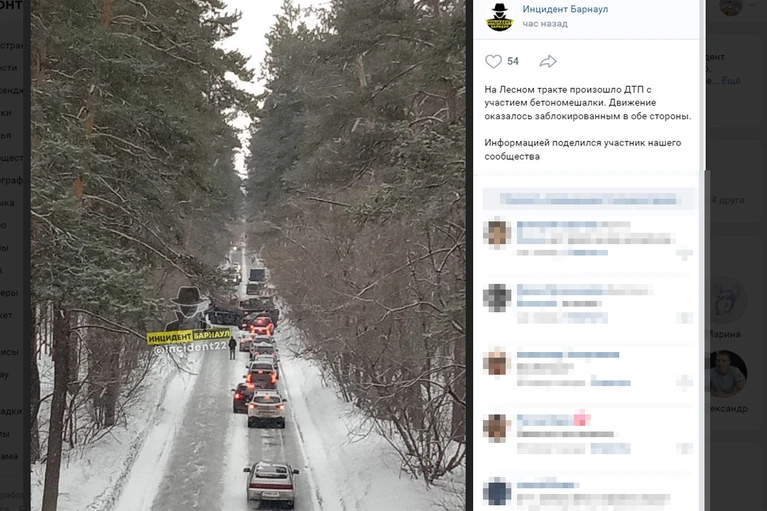767x511 pixels.
Task: Open the second commenter's gray avatar
Action: click(x=497, y=297)
